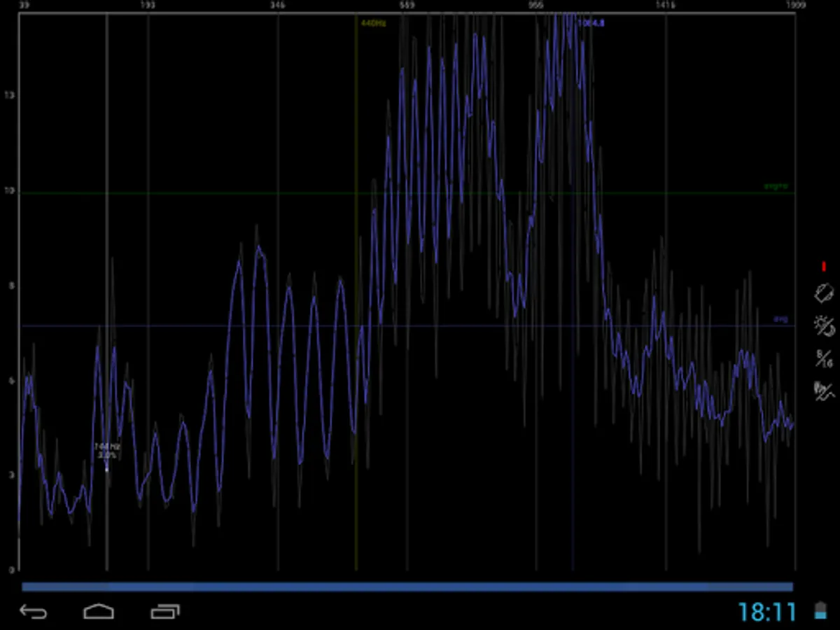Tap the 1416 frequency axis label
The image size is (840, 630).
pyautogui.click(x=666, y=5)
